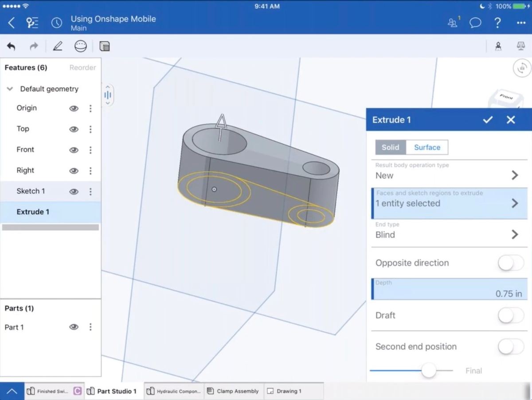Tap the extrude direction arrow manipulator
532x400 pixels.
point(220,127)
